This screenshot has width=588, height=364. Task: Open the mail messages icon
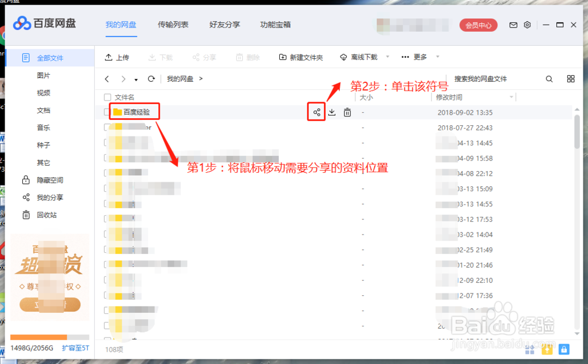point(513,25)
